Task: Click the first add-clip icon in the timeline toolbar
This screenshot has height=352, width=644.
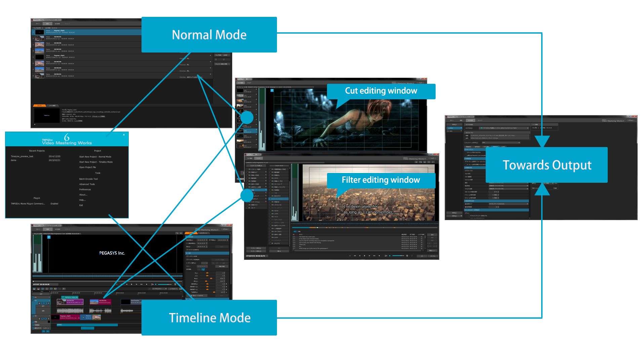Action: 34,289
